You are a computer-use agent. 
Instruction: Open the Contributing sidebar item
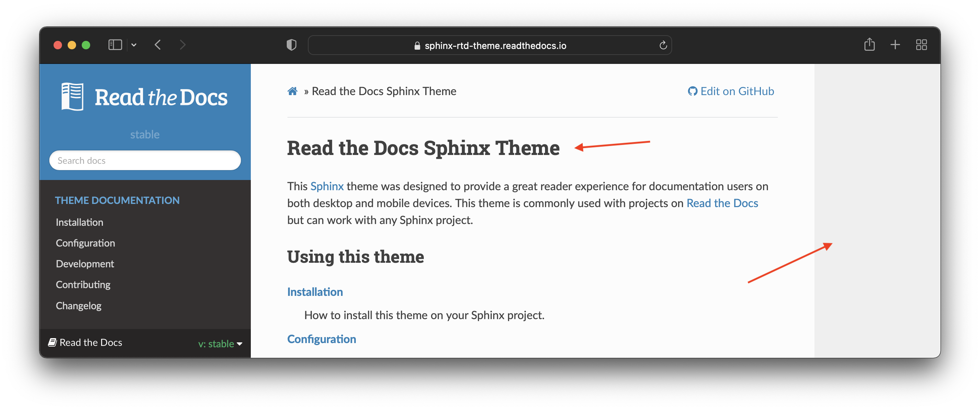point(83,285)
